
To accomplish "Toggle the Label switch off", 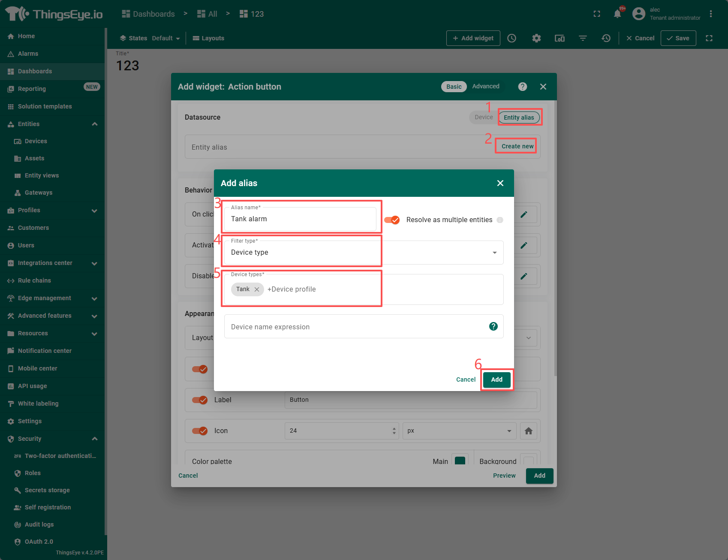I will 200,400.
